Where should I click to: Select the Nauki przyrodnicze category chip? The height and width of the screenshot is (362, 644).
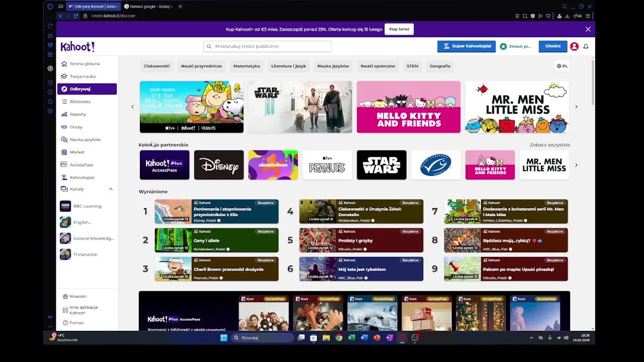201,66
